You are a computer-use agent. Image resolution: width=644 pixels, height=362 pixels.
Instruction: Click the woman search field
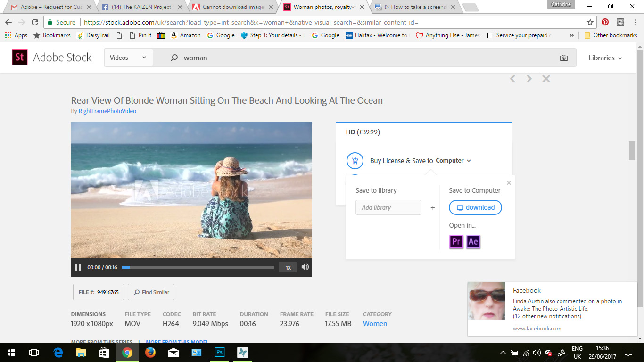point(363,58)
